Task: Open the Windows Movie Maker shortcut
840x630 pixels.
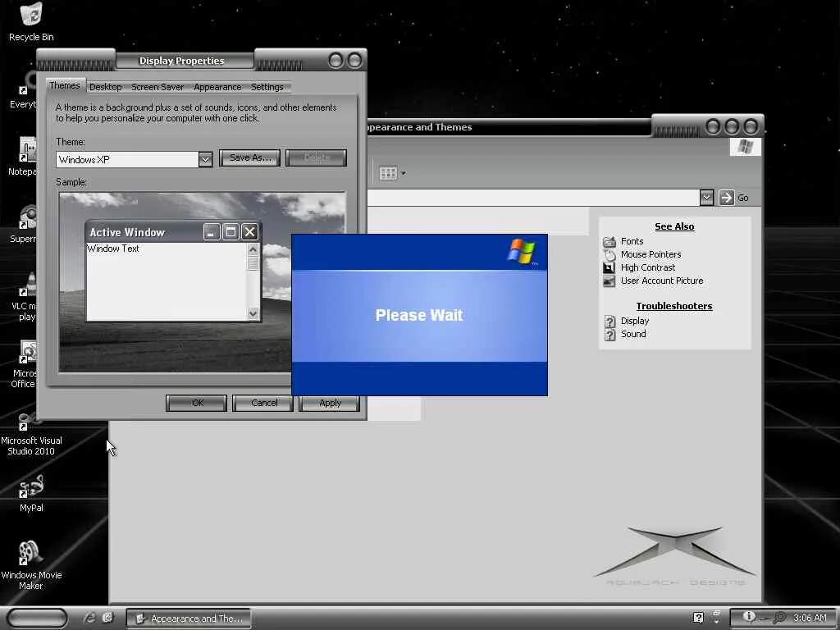Action: [x=31, y=564]
